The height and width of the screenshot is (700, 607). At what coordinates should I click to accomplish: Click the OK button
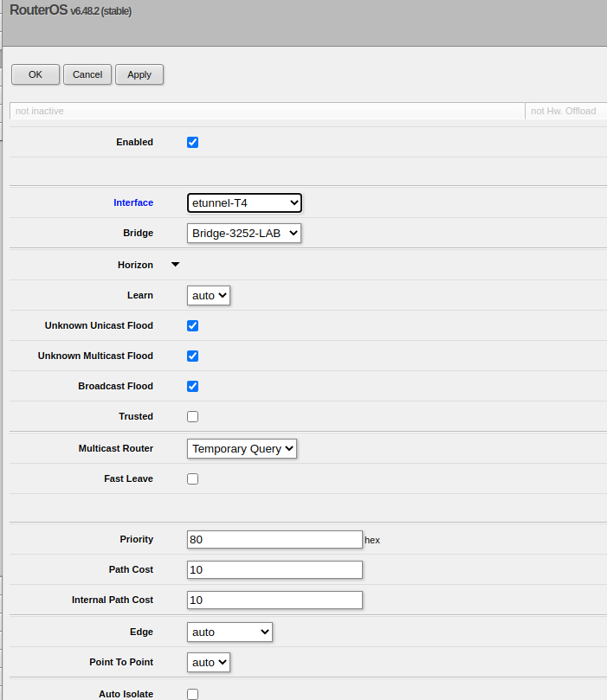pos(36,74)
